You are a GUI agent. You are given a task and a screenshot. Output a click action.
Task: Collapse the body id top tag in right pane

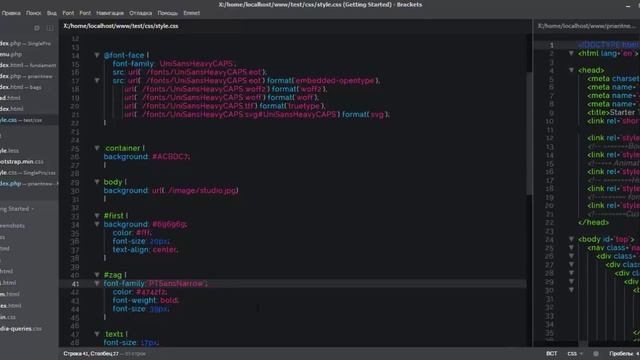point(571,239)
